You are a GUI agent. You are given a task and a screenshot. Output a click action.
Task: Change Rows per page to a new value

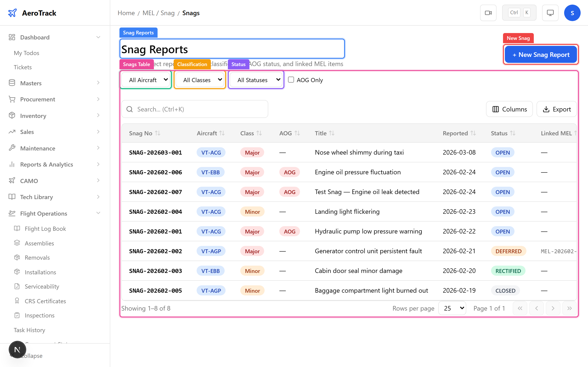pos(452,308)
